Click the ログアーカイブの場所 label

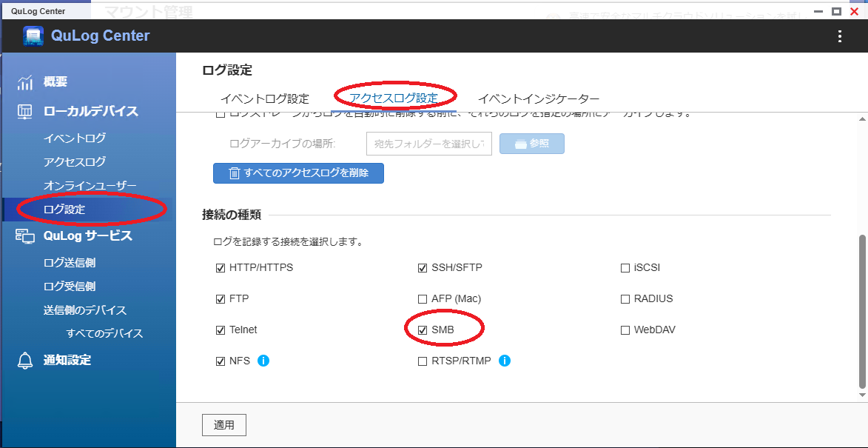pyautogui.click(x=283, y=144)
